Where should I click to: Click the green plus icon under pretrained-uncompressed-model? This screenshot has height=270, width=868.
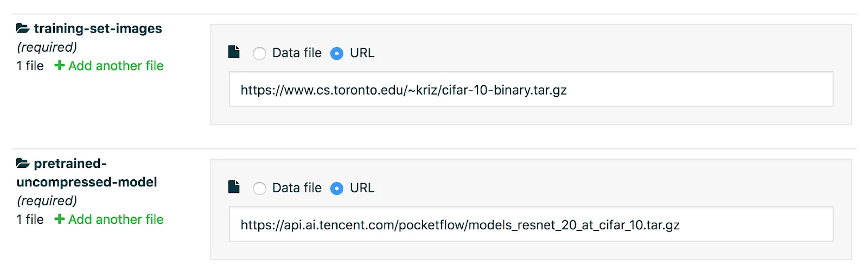(60, 219)
